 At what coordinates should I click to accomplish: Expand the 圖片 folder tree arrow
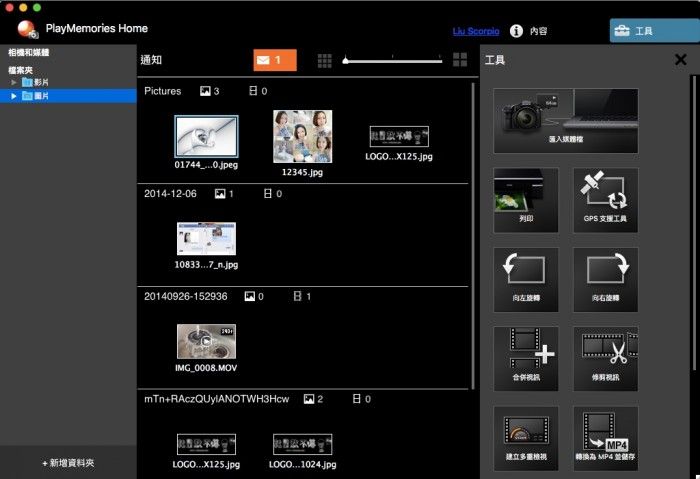click(14, 96)
